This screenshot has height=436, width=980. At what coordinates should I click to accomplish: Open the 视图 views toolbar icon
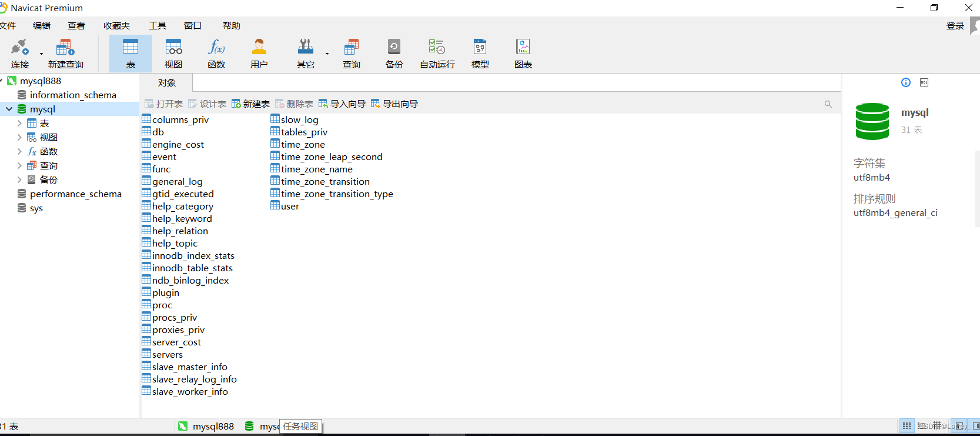[173, 54]
